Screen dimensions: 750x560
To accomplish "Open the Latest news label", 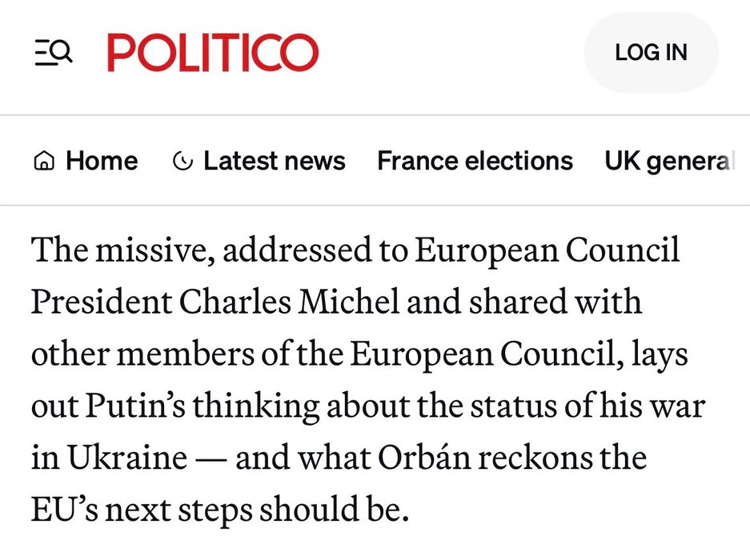I will click(x=274, y=161).
